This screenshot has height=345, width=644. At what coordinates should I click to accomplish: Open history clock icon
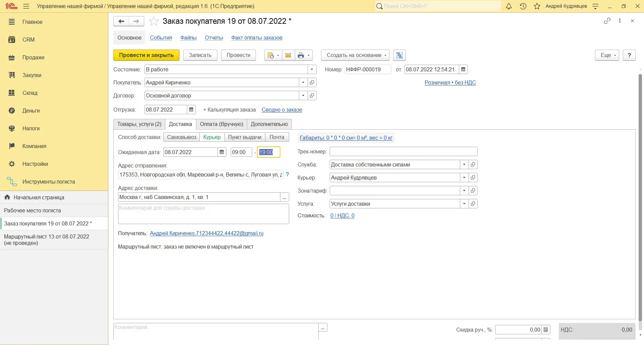(x=523, y=6)
